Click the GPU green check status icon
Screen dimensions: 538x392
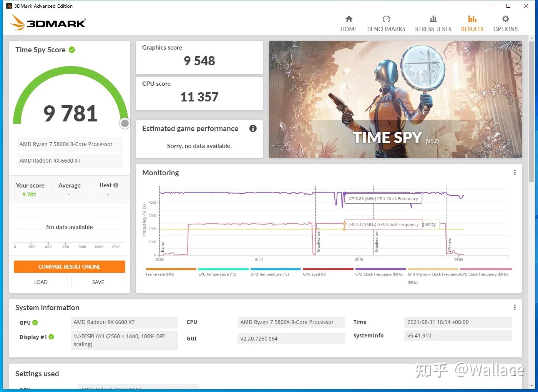click(x=35, y=322)
